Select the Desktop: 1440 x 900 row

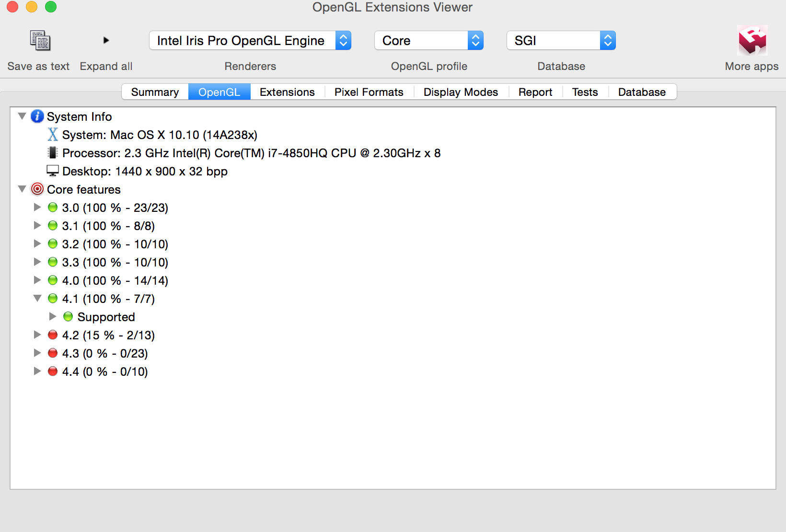pos(145,171)
